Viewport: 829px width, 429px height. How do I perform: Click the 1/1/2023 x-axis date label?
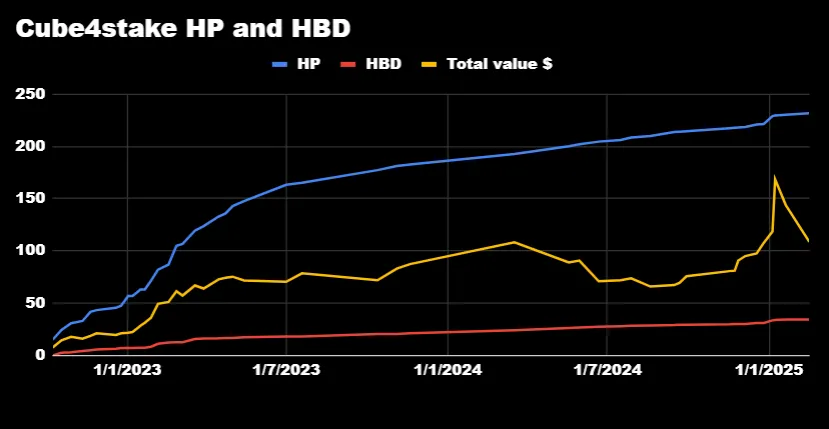(x=127, y=370)
